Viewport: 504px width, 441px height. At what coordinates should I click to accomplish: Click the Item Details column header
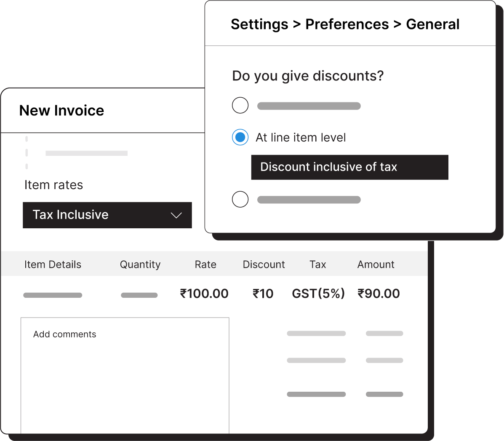tap(53, 265)
